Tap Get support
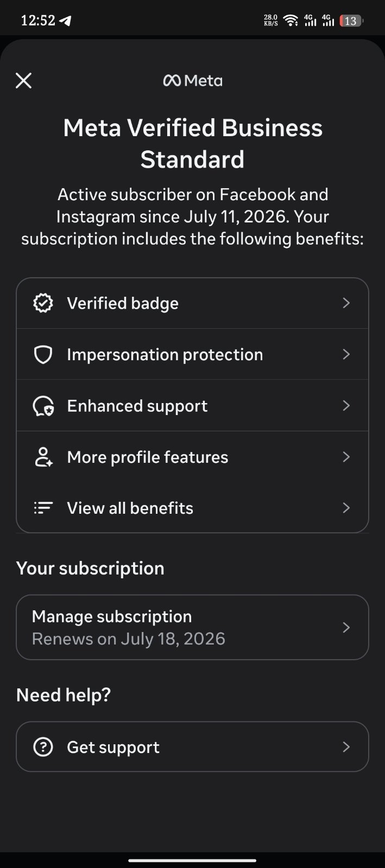 pos(192,747)
